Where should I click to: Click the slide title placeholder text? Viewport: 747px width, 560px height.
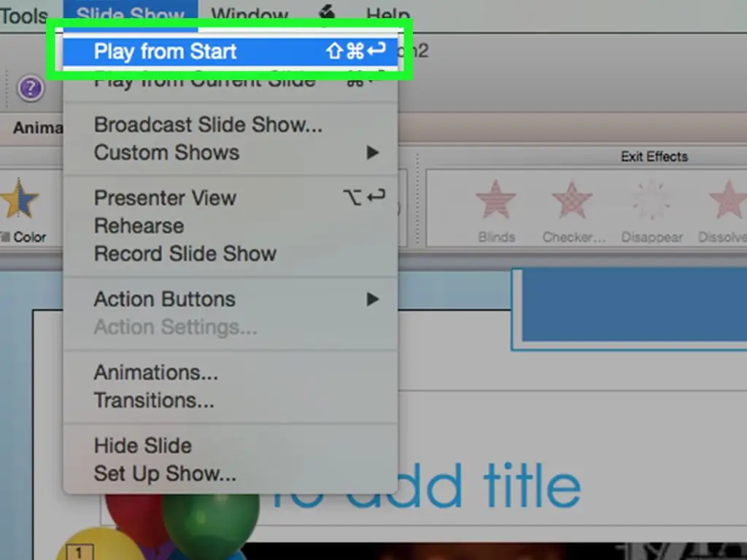coord(426,486)
